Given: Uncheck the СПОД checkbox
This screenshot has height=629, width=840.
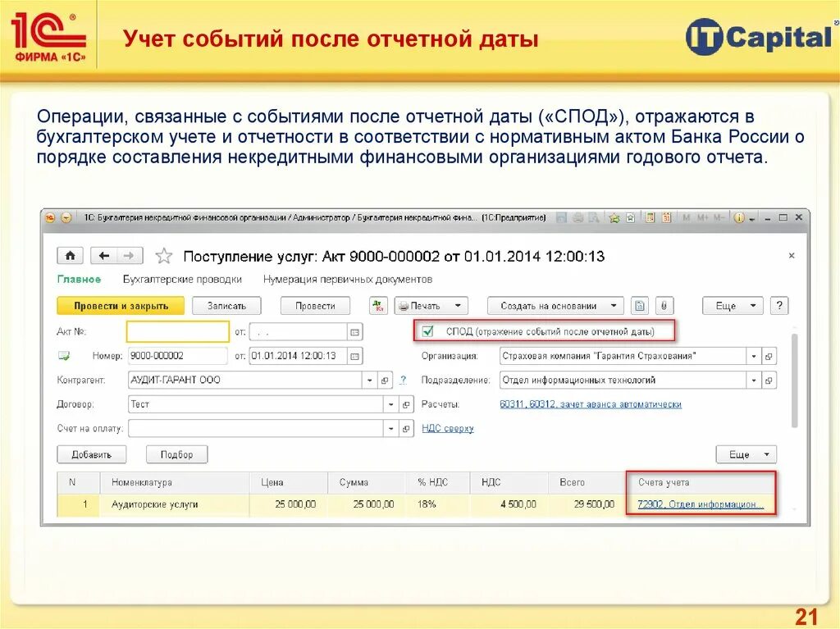Looking at the screenshot, I should click(x=427, y=331).
